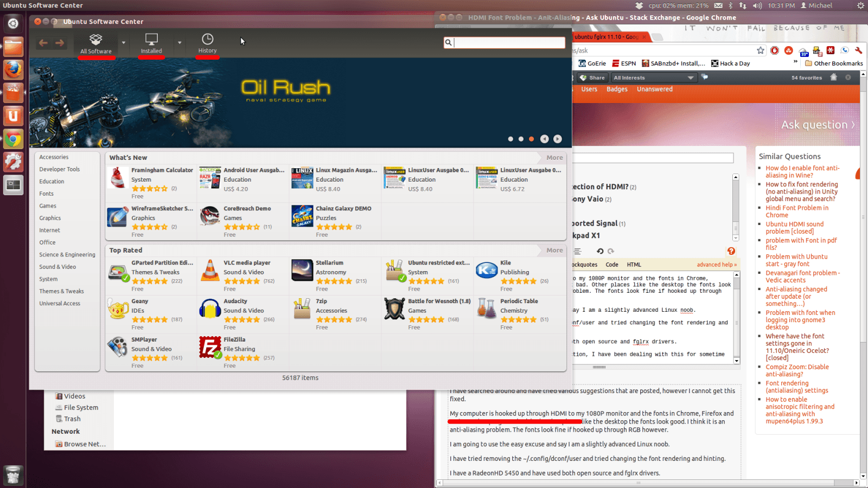The height and width of the screenshot is (488, 868).
Task: Open the CoreBreach Demo icon
Action: click(x=210, y=216)
